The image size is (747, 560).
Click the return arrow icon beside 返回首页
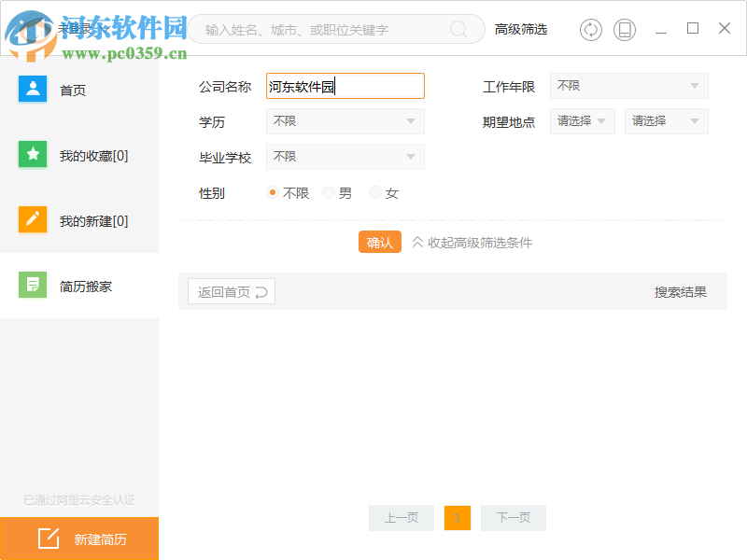tap(261, 292)
